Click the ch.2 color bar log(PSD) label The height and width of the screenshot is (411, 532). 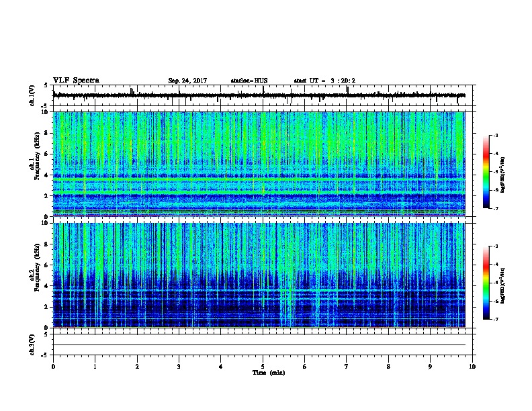click(x=503, y=285)
